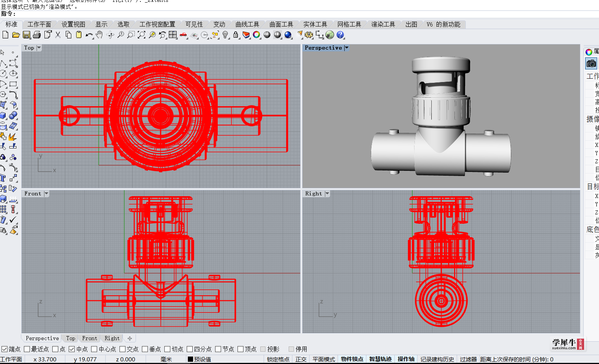599x364 pixels.
Task: Click the Explode icon in the sidebar
Action: pos(13,136)
